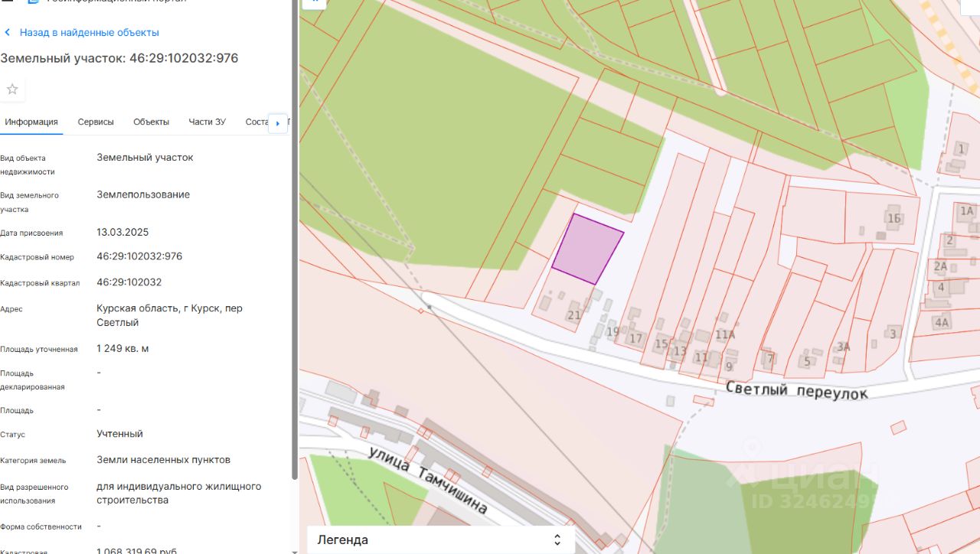This screenshot has width=980, height=554.
Task: Click the 'Вид объекта недвижимости' label
Action: [x=28, y=165]
